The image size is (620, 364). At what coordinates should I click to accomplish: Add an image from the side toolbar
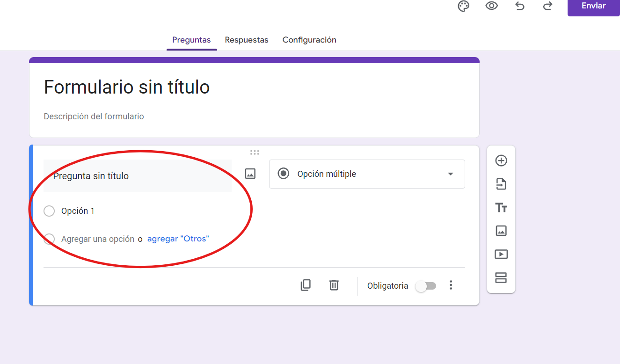[501, 231]
